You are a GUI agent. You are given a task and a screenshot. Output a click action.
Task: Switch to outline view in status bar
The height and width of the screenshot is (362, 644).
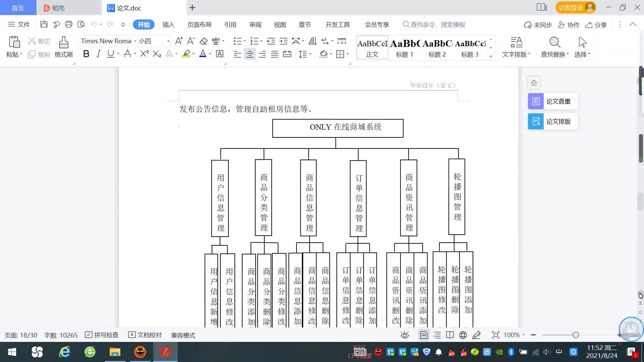[437, 335]
